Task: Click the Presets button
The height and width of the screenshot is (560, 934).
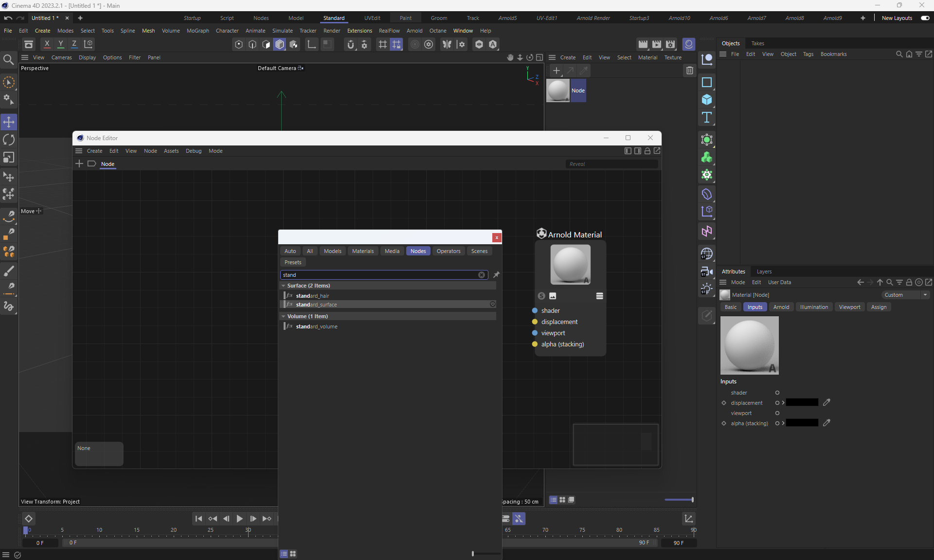Action: (293, 262)
